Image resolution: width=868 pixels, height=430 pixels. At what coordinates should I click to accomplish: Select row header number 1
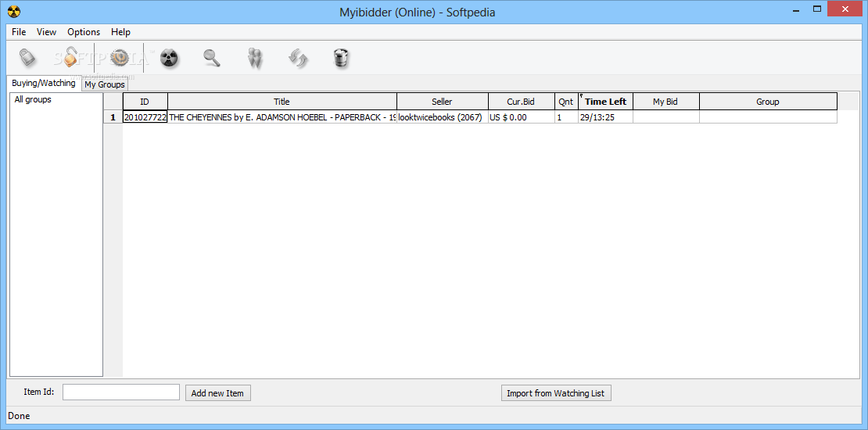113,117
